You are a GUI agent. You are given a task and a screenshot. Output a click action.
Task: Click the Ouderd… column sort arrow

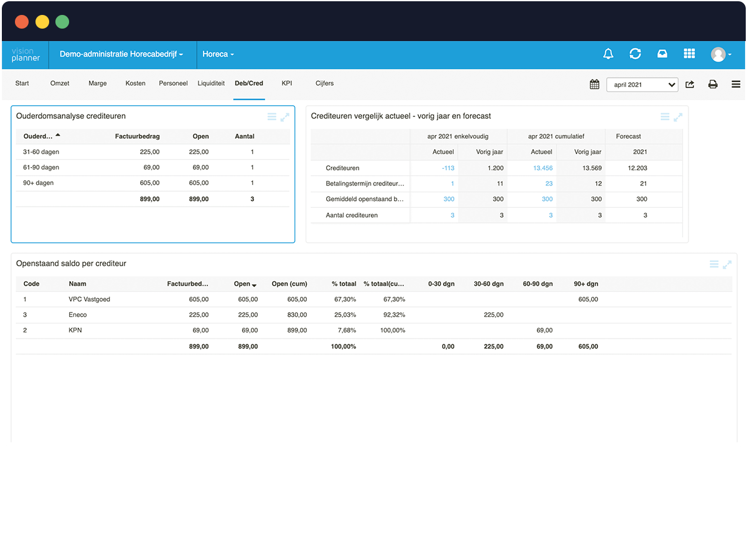[58, 135]
